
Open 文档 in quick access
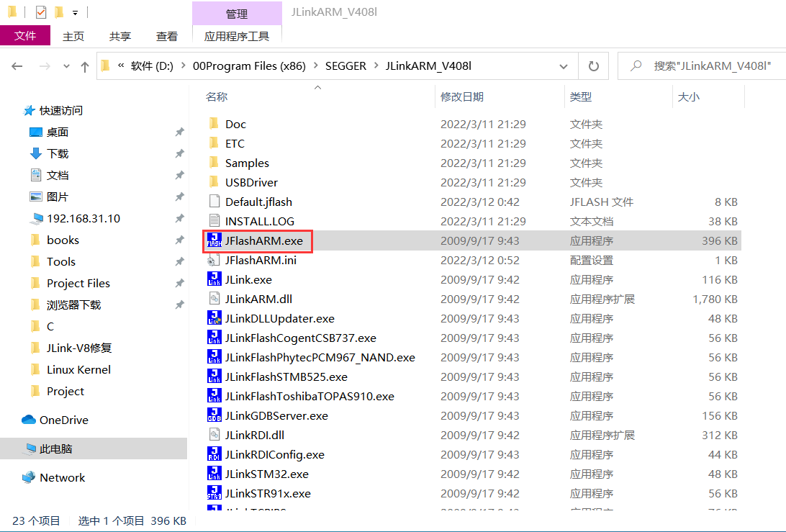[57, 175]
